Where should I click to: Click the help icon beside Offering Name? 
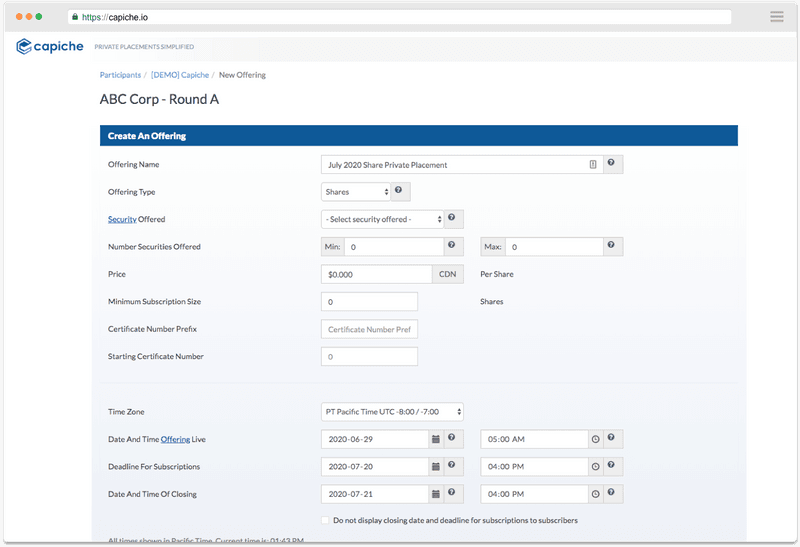pos(611,164)
